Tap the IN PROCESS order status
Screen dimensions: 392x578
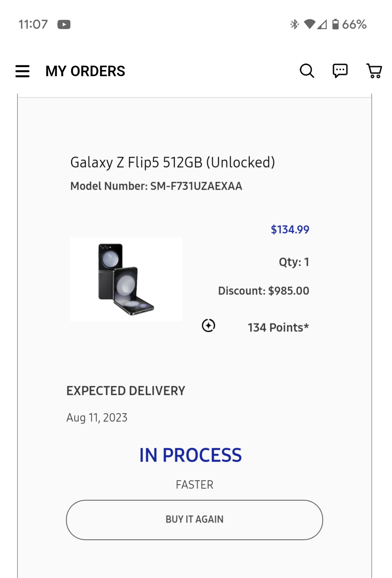tap(191, 455)
